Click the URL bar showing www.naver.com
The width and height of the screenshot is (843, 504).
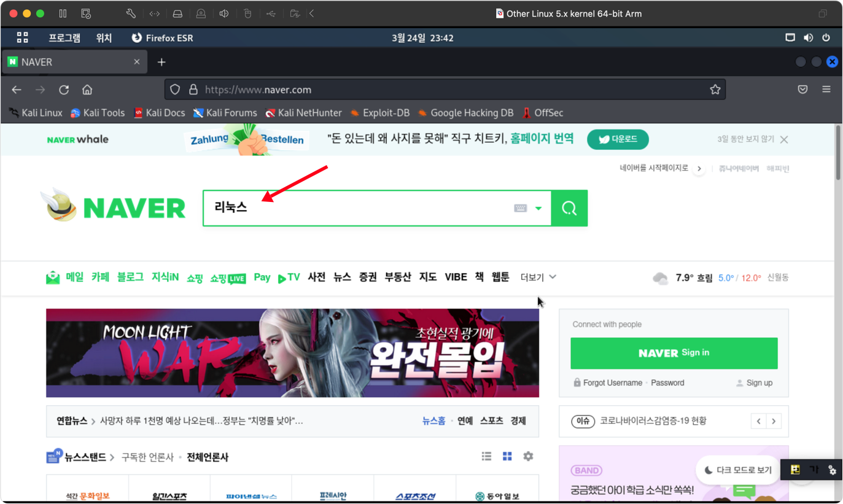(x=445, y=90)
